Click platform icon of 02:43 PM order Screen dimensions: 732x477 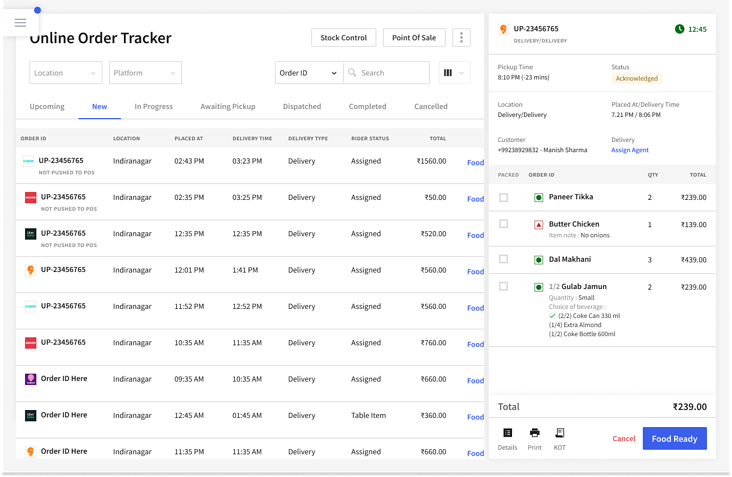tap(28, 161)
